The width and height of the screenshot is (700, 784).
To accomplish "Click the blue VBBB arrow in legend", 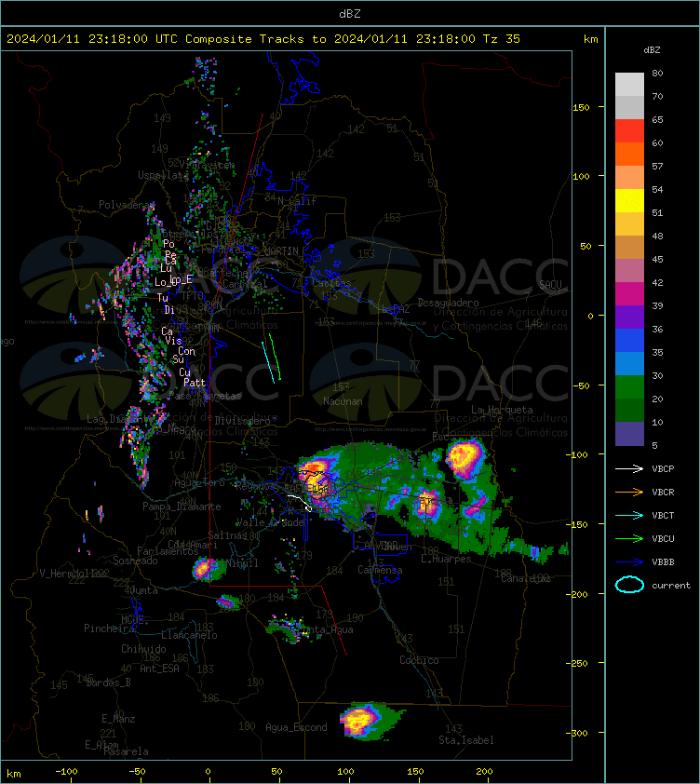I will tap(629, 562).
